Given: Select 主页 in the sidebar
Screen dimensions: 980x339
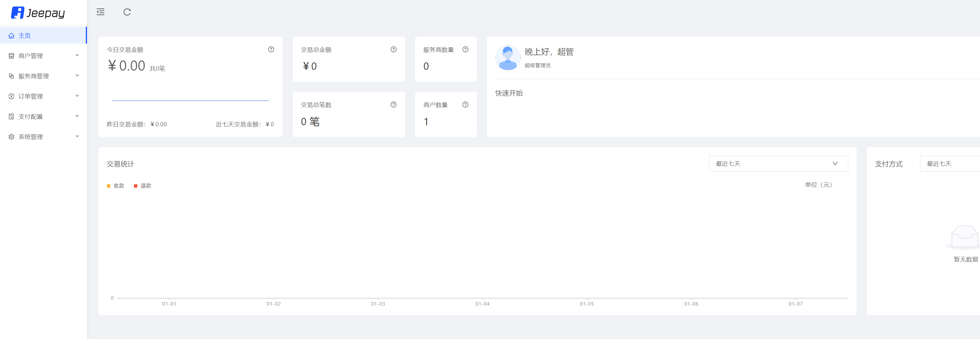Looking at the screenshot, I should pyautogui.click(x=25, y=35).
